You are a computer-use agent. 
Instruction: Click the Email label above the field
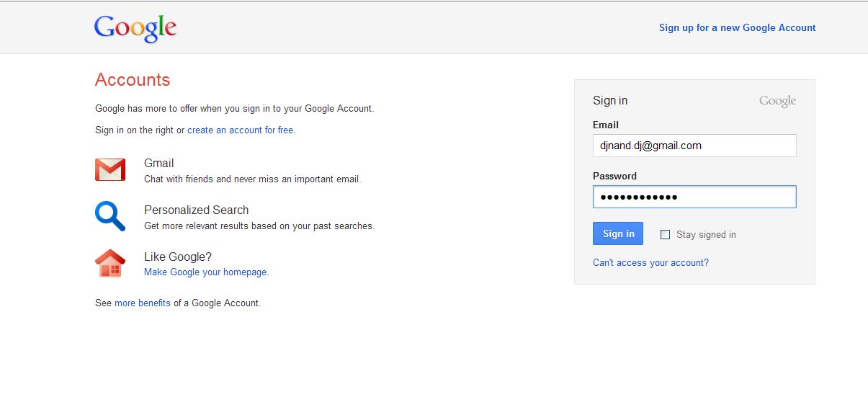606,125
